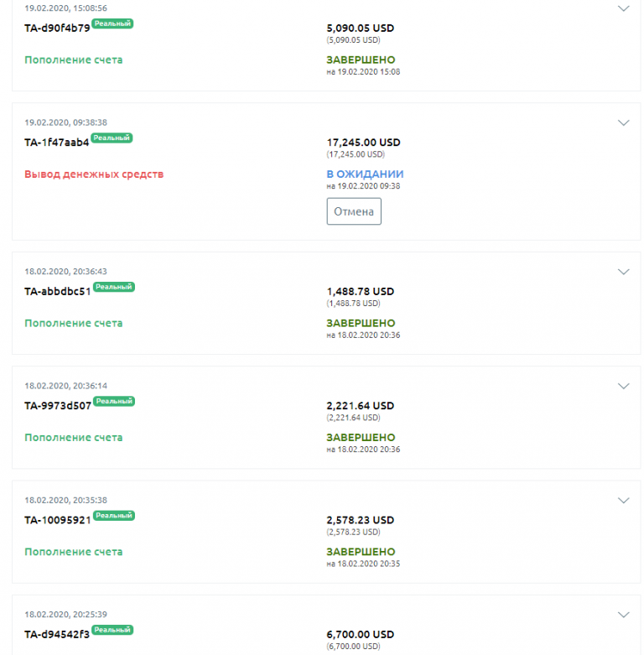The image size is (644, 655).
Task: Cancel the pending withdrawal with Отмена button
Action: (x=354, y=211)
